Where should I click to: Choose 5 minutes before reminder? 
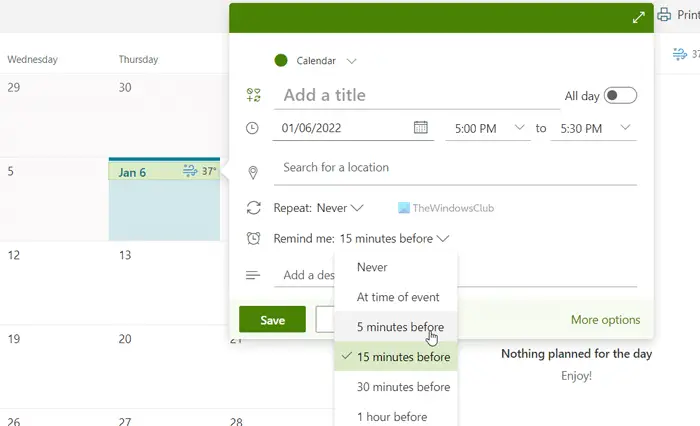(x=396, y=327)
